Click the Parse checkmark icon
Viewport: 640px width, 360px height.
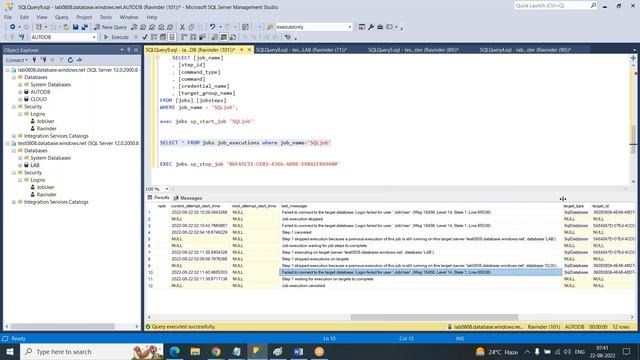(145, 37)
